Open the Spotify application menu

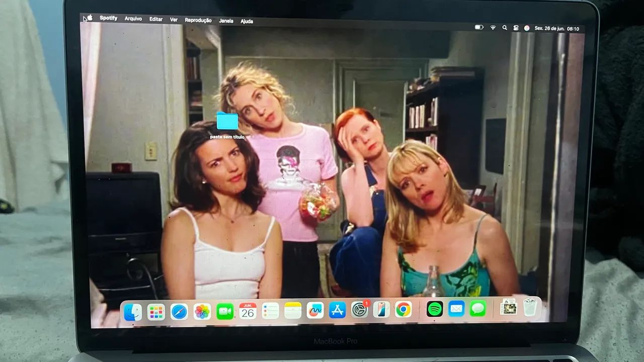[x=108, y=18]
